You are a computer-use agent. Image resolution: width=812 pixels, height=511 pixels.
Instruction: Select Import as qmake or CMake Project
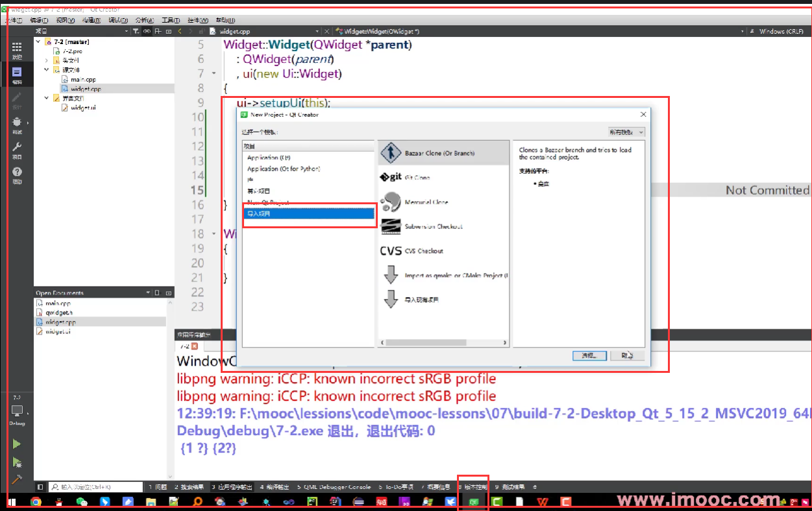coord(444,276)
